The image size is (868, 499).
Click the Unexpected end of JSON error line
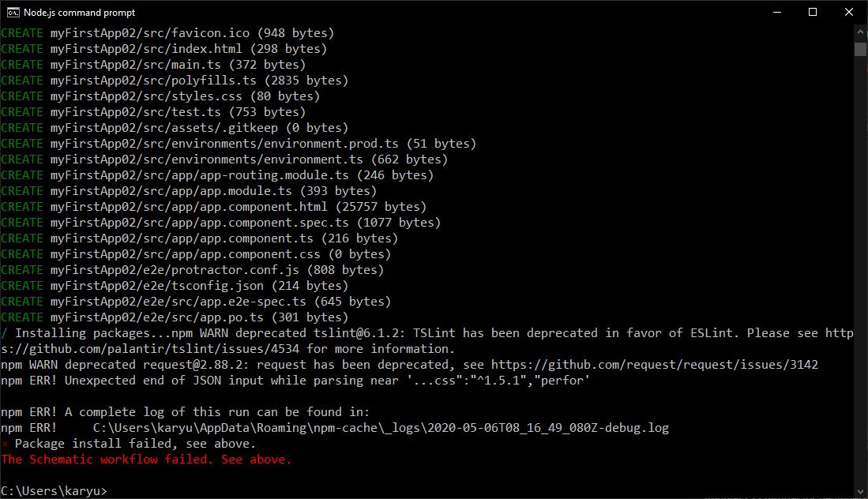pyautogui.click(x=295, y=381)
